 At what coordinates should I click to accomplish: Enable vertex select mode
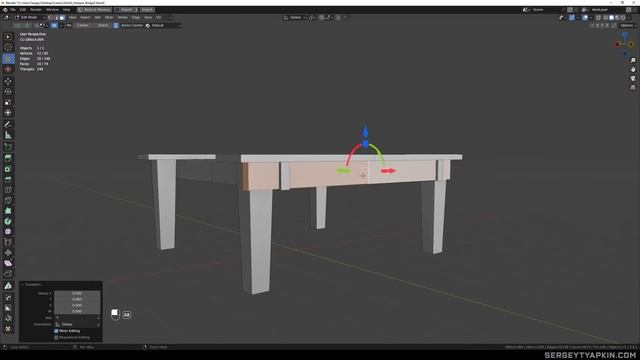pos(51,18)
